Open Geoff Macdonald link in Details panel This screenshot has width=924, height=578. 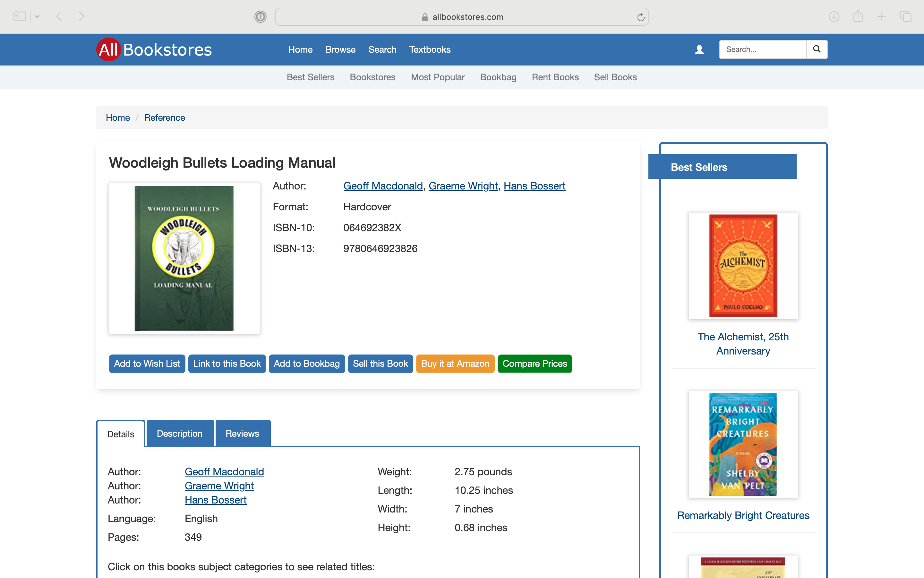(224, 472)
